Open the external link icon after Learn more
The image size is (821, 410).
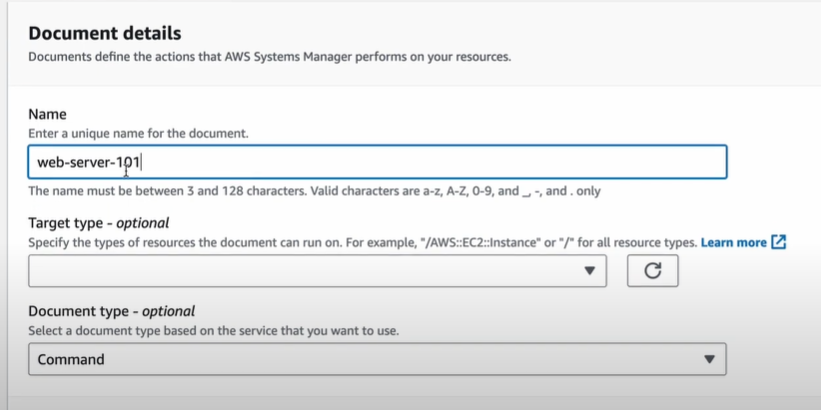click(x=779, y=242)
